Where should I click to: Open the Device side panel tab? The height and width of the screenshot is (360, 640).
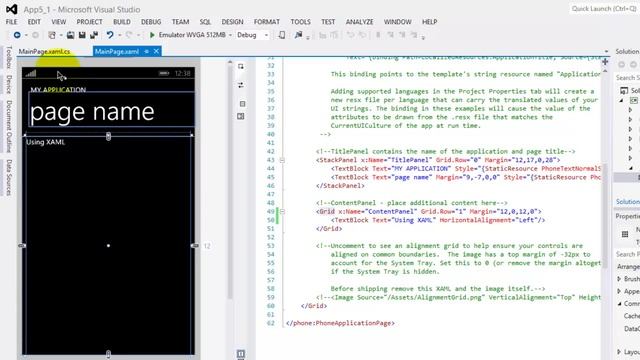pyautogui.click(x=9, y=84)
